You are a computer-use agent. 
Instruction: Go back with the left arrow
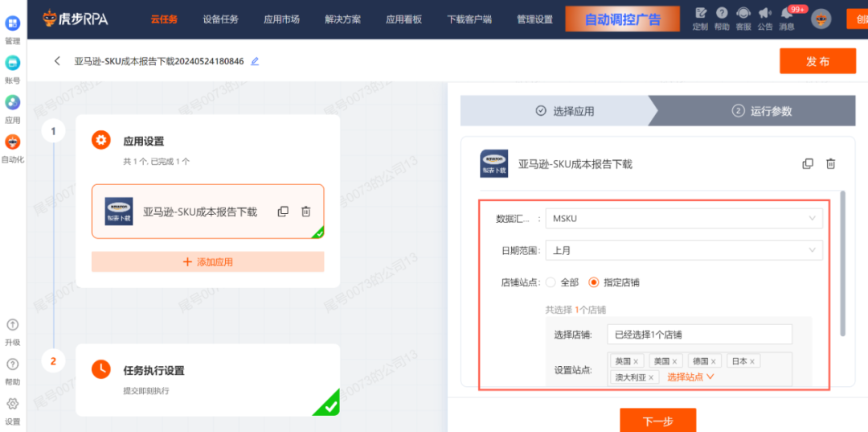(x=57, y=61)
